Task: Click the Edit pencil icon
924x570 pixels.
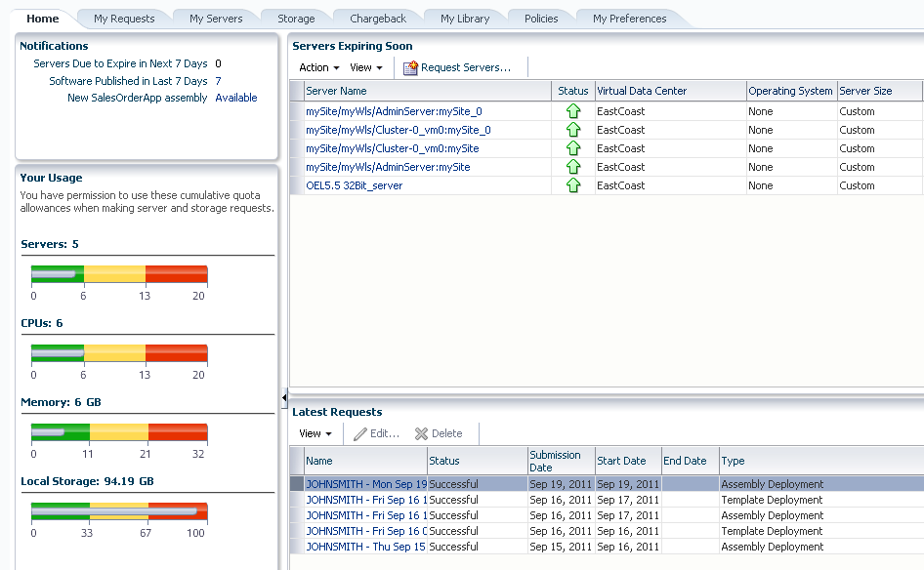Action: [x=360, y=434]
